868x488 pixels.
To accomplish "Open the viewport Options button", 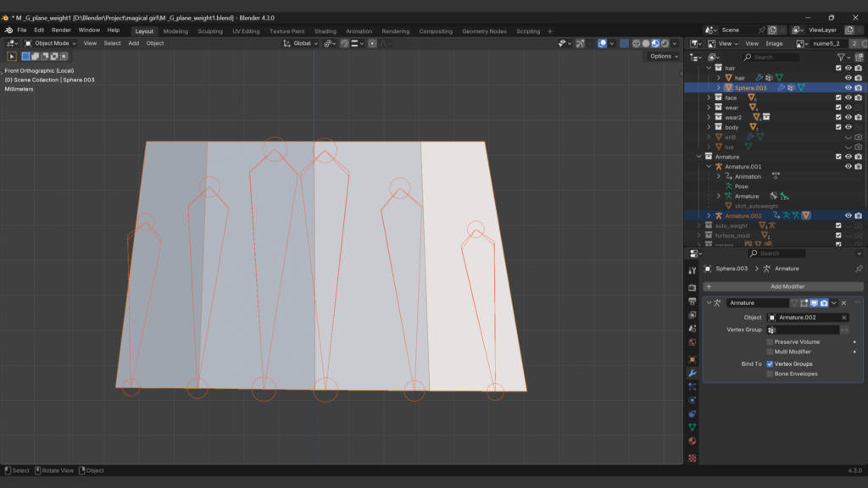I will (663, 56).
